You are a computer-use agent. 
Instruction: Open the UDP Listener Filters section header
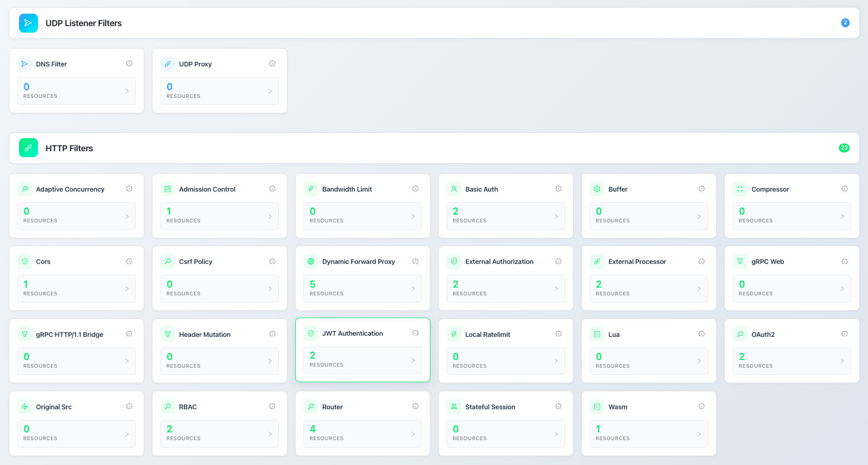pos(83,23)
